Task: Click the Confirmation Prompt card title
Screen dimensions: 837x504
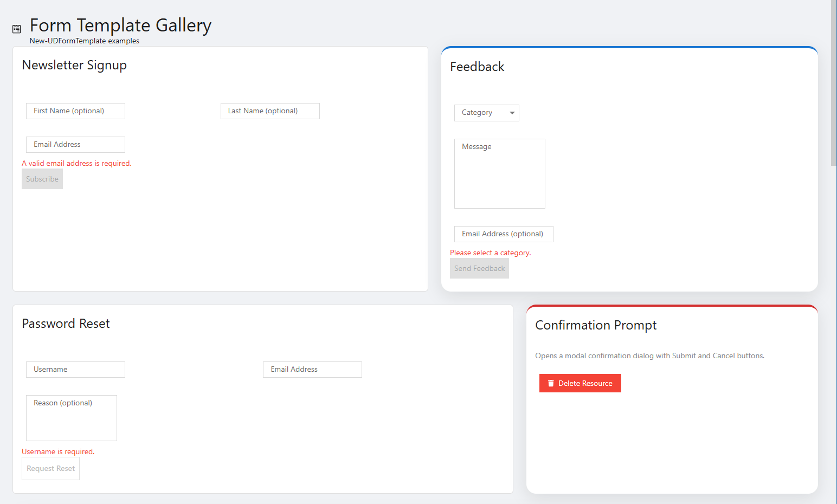Action: tap(596, 325)
